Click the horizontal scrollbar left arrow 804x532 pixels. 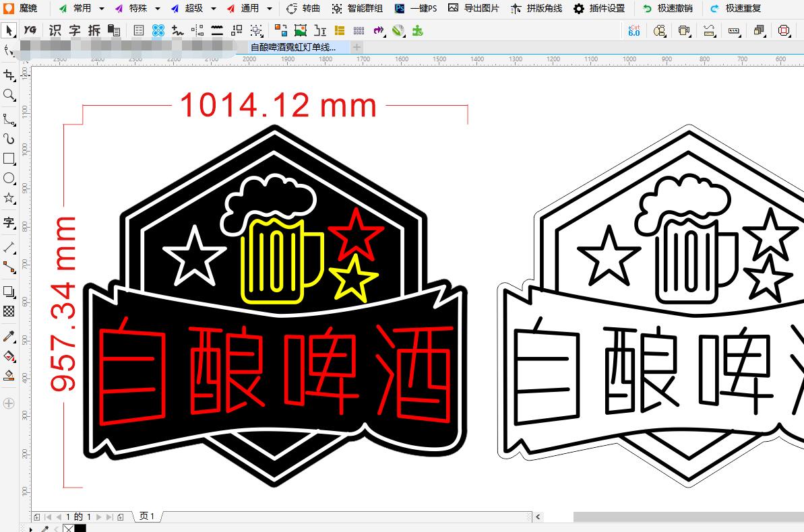[x=538, y=517]
